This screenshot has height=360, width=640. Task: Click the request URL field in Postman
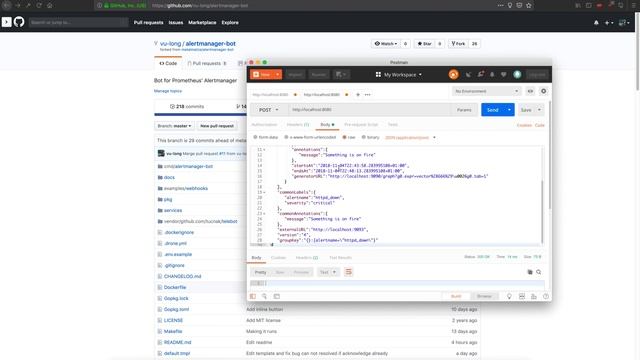(x=369, y=110)
